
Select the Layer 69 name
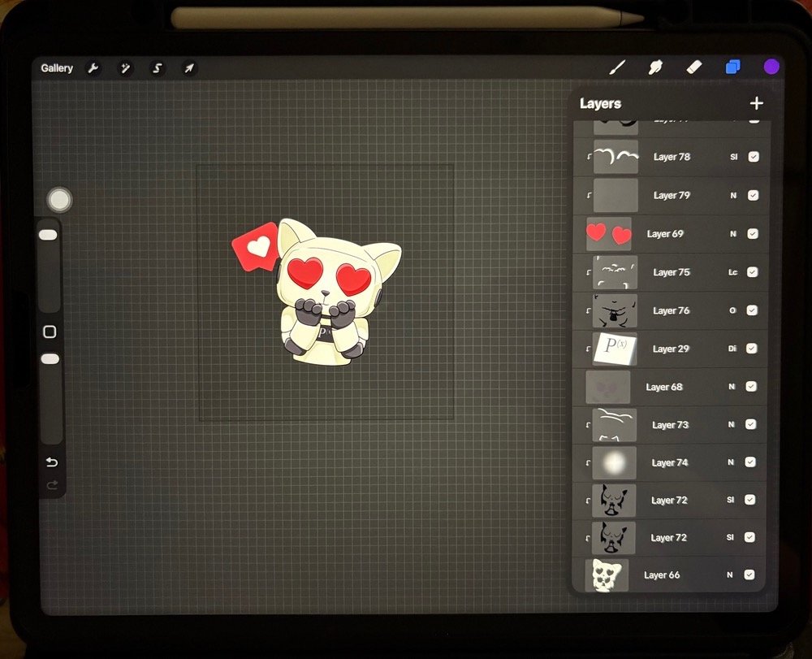point(665,234)
